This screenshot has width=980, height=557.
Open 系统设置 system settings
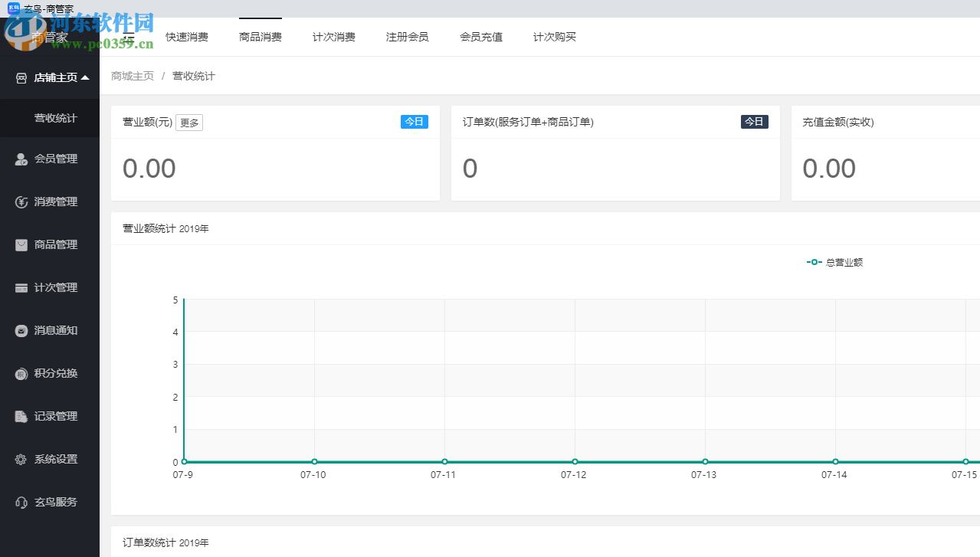point(49,459)
